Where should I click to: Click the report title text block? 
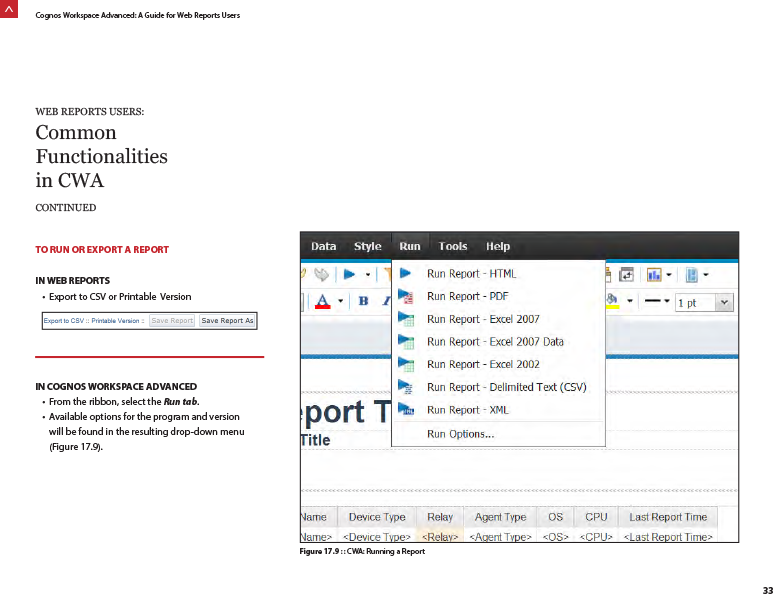[x=346, y=412]
